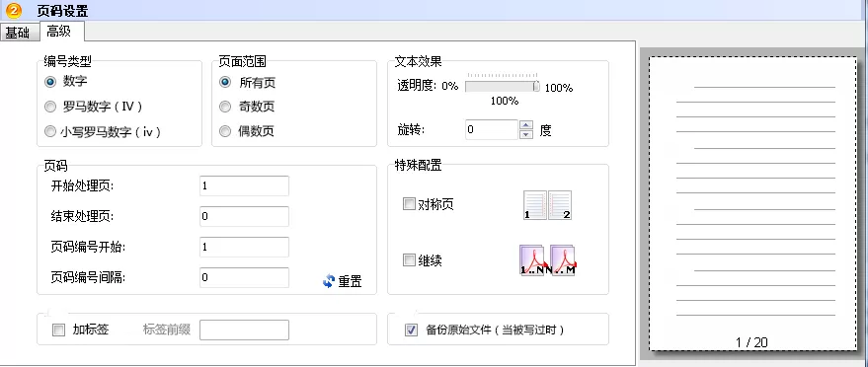This screenshot has width=868, height=367.
Task: Click the 100% transparency value below slider
Action: coord(505,102)
